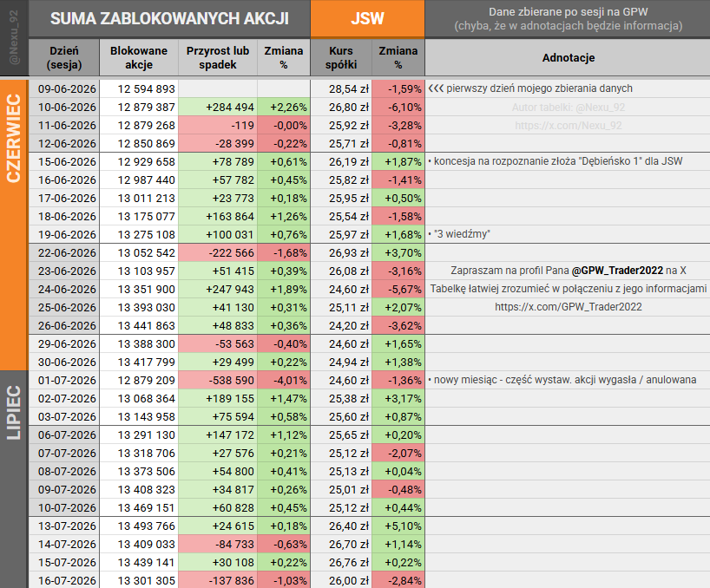Click the 'Dębieńsko 1' concession annotation
The height and width of the screenshot is (588, 710).
556,161
